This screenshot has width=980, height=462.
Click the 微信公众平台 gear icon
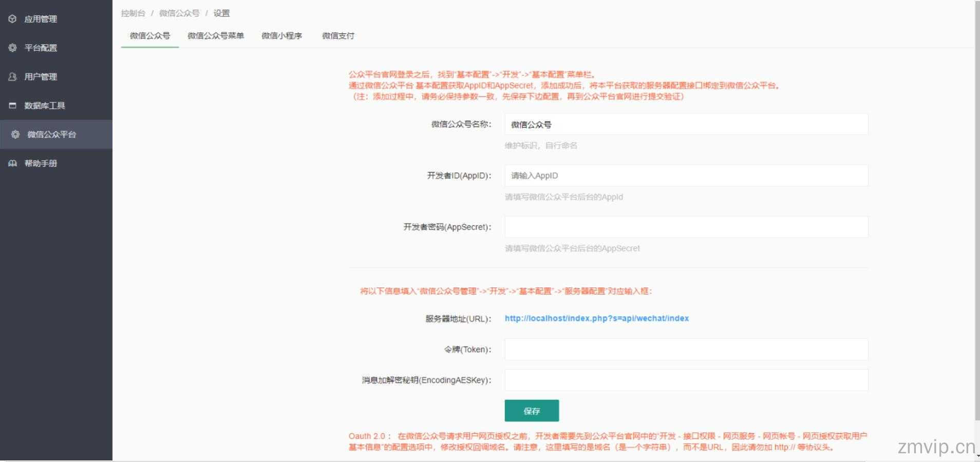point(15,134)
